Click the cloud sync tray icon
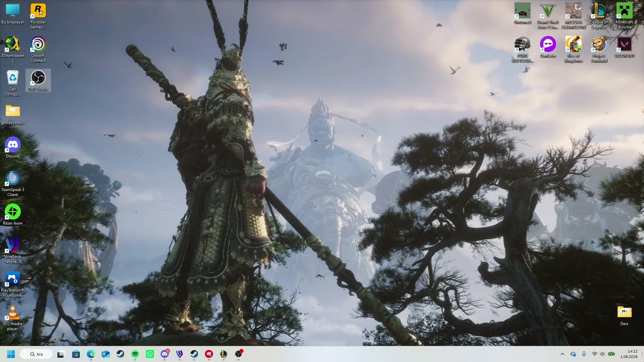This screenshot has width=644, height=362. tap(573, 354)
